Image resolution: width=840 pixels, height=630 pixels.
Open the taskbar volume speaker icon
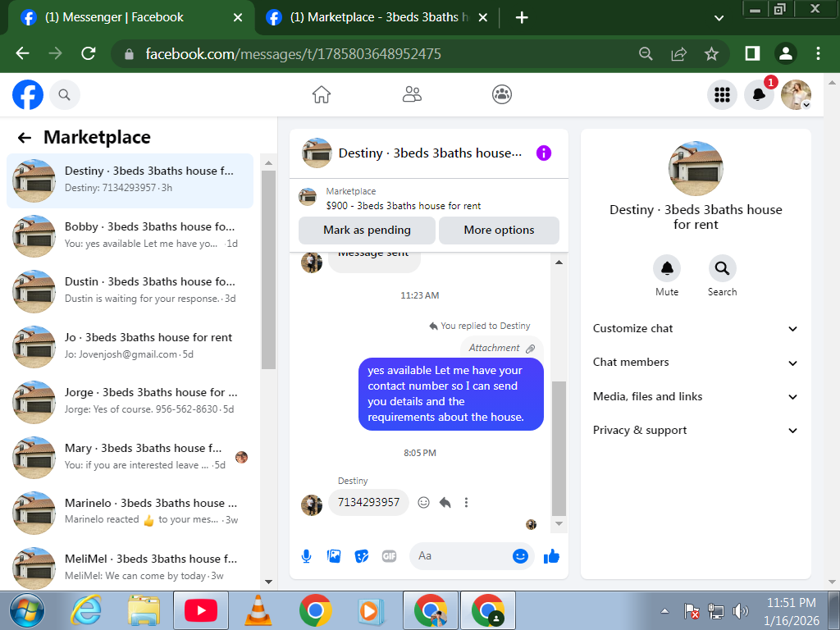coord(741,610)
